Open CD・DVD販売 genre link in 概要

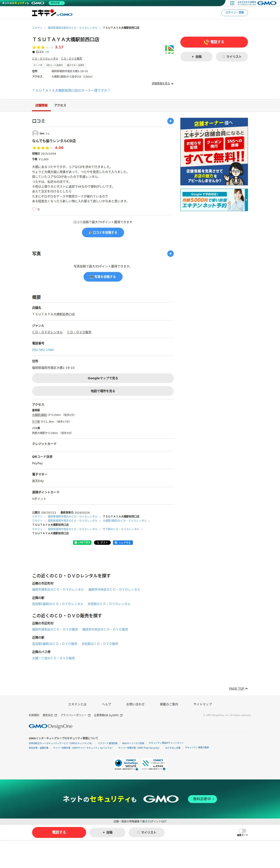click(x=79, y=332)
